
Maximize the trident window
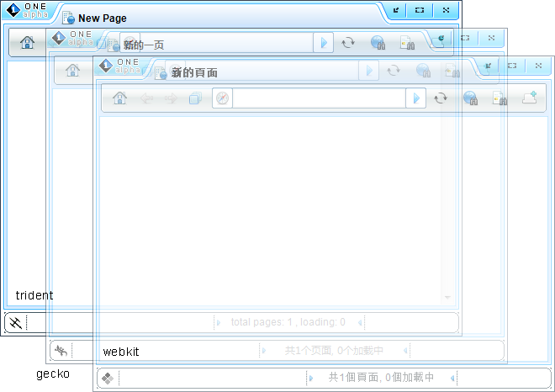pyautogui.click(x=420, y=10)
